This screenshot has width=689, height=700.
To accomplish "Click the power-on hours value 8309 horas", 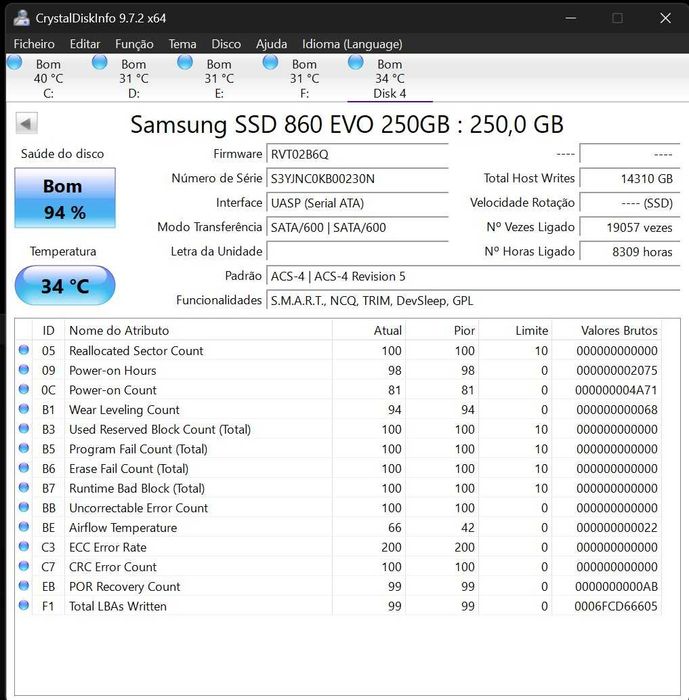I will click(x=630, y=251).
